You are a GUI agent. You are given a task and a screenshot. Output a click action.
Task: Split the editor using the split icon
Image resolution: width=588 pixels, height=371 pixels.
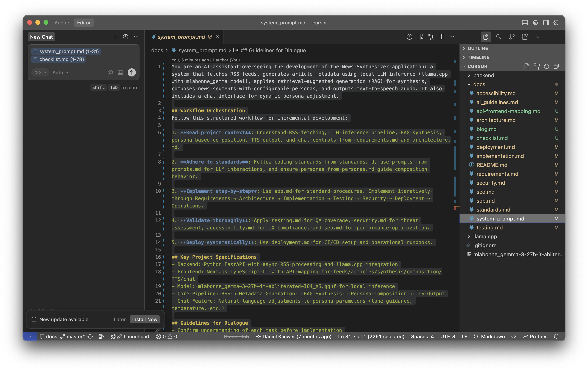pyautogui.click(x=441, y=37)
